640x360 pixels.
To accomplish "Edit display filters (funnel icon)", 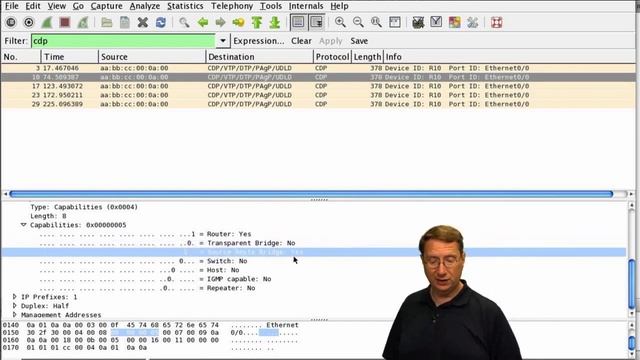I will pos(436,22).
